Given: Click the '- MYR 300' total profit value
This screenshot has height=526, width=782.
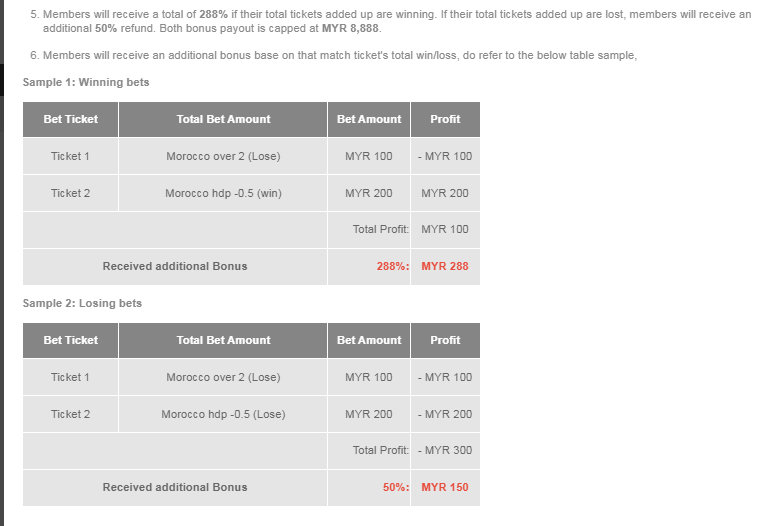Looking at the screenshot, I should [445, 450].
